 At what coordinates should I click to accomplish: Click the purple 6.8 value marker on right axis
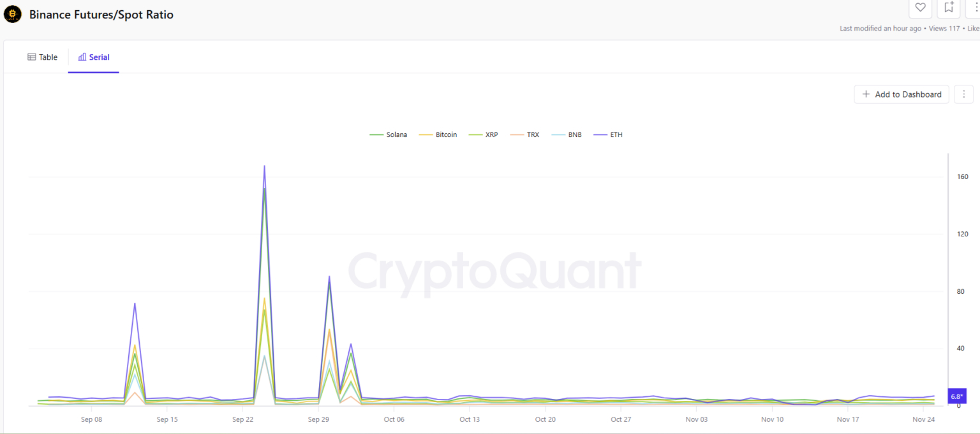pos(956,396)
